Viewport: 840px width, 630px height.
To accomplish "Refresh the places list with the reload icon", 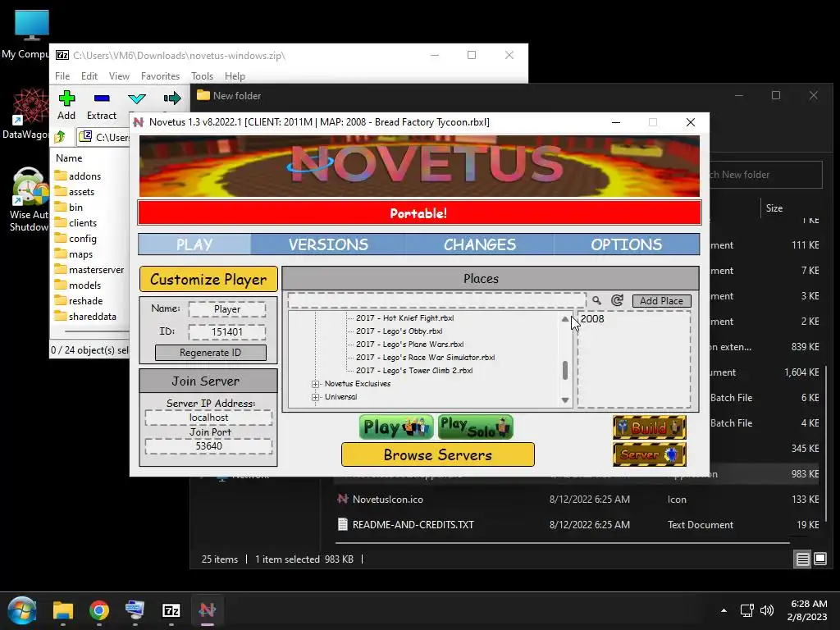I will 617,300.
